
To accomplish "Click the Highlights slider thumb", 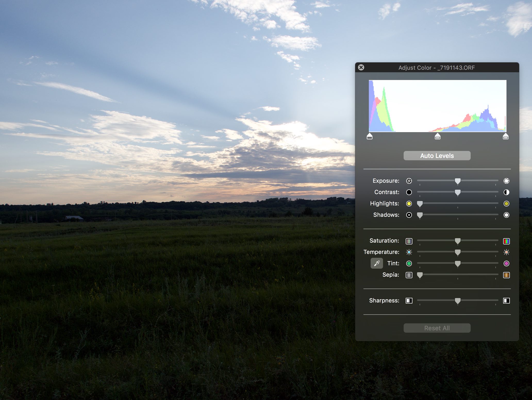I will 420,204.
